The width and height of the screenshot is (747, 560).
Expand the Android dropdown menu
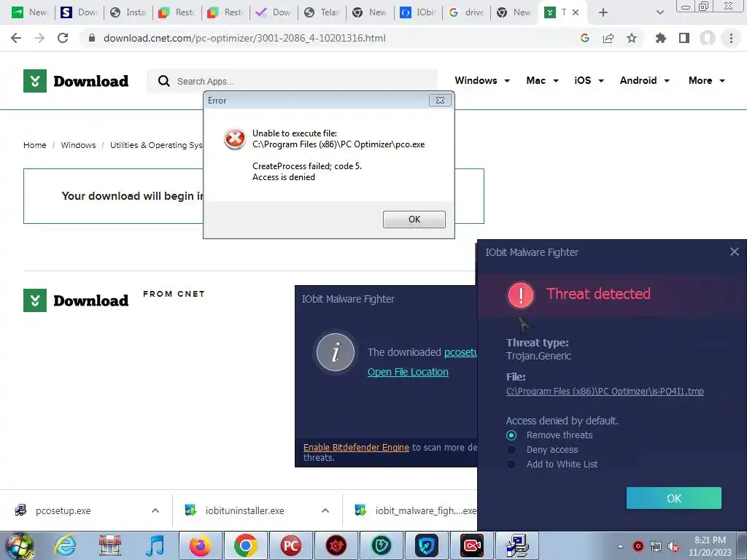(x=645, y=80)
